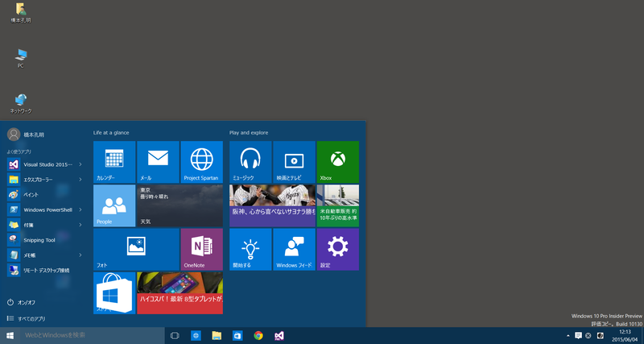Screen dimensions: 644x344
Task: Click the WebとWindowsを検索 search box
Action: point(92,336)
